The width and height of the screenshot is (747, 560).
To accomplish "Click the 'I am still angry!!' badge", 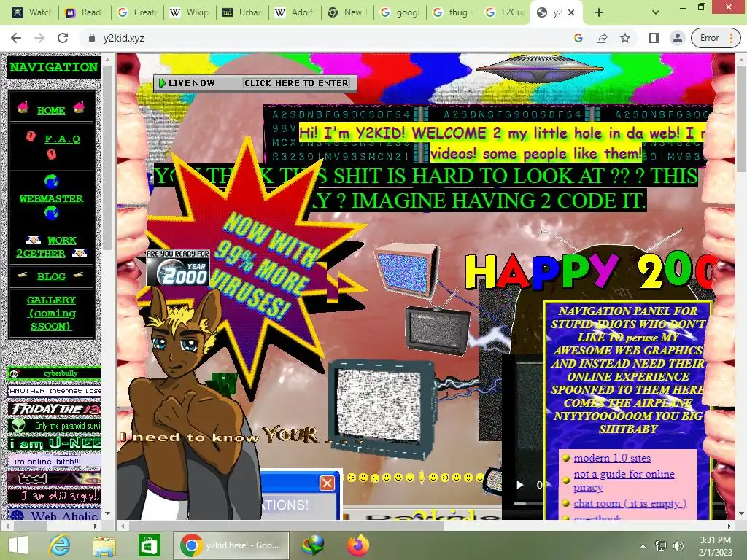I will (54, 496).
